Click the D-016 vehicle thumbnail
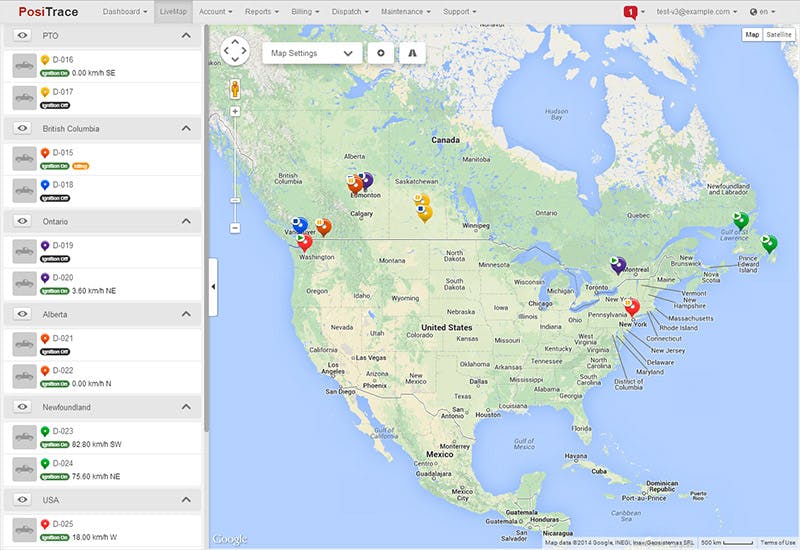Viewport: 800px width, 550px height. coord(24,66)
